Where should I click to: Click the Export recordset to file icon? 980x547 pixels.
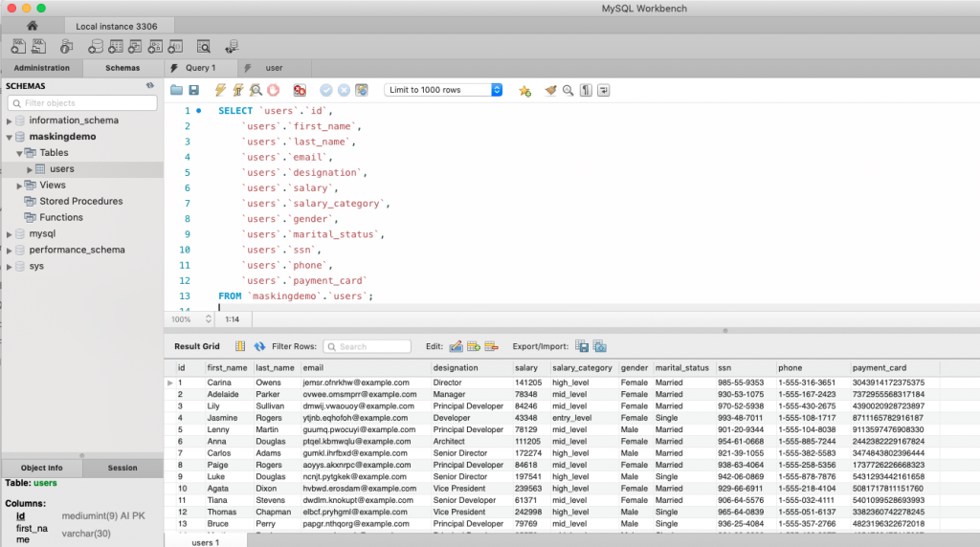point(582,346)
